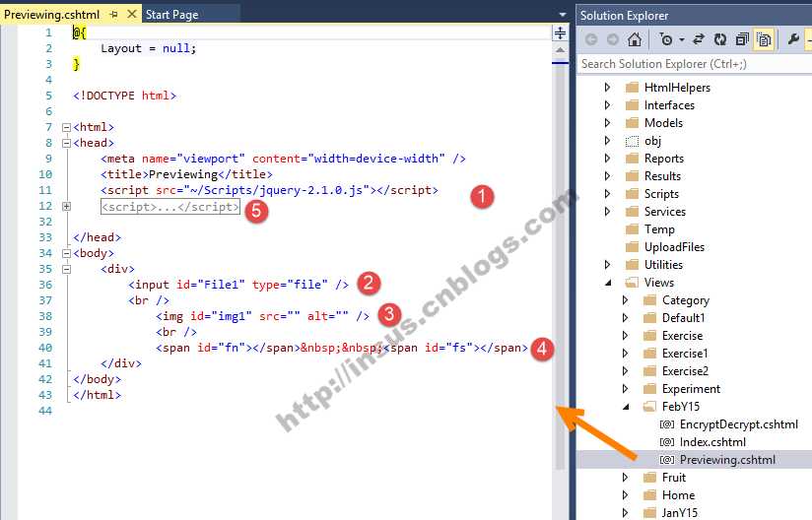Click the editor scrollbar up arrow
Viewport: 812px width, 520px height.
pos(560,50)
